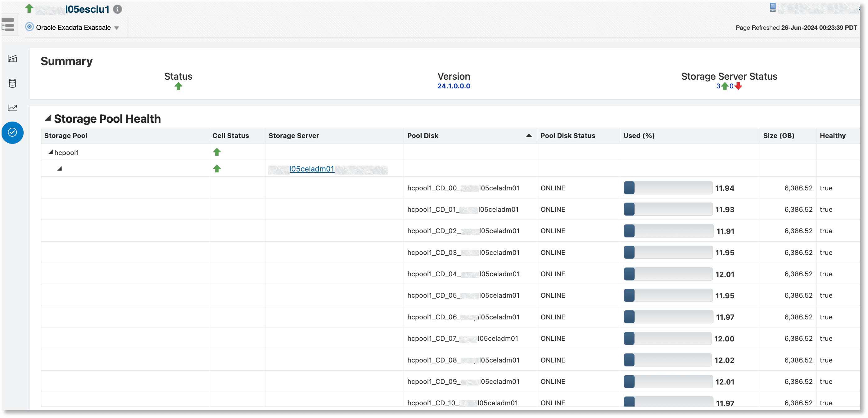Select the blue checkmark health icon
This screenshot has width=868, height=418.
pos(12,132)
